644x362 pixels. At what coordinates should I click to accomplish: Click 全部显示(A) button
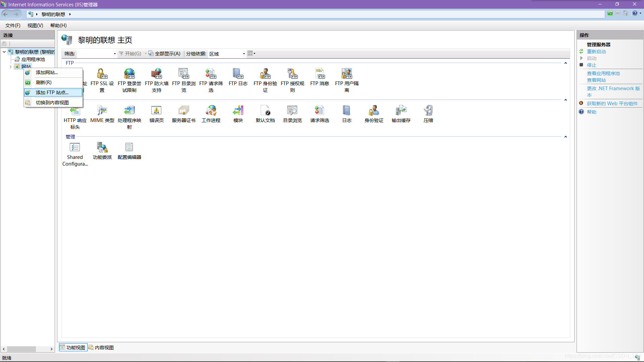tap(165, 54)
